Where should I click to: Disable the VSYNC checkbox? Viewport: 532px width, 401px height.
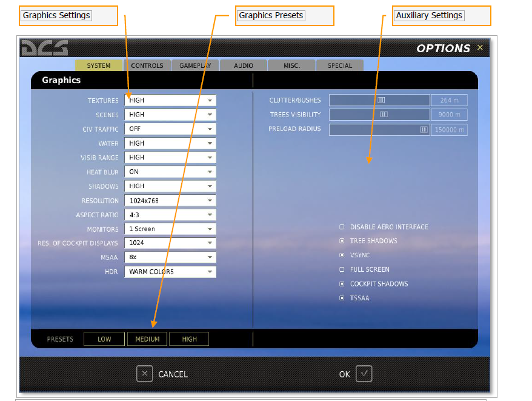point(342,255)
